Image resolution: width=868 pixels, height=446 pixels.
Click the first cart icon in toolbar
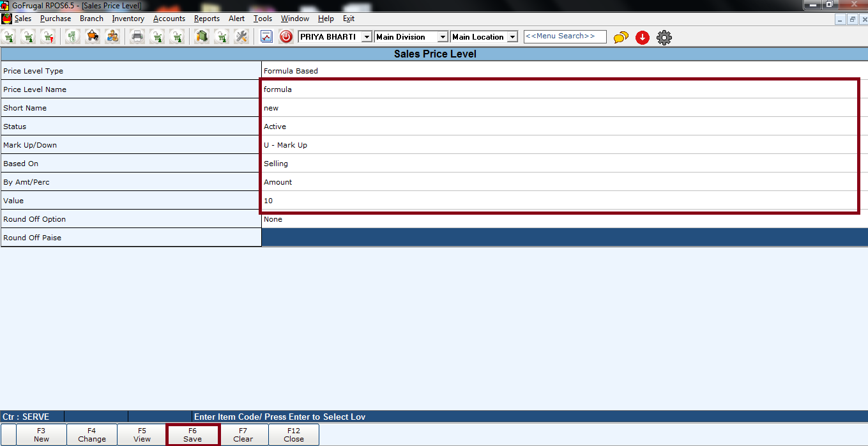coord(8,36)
